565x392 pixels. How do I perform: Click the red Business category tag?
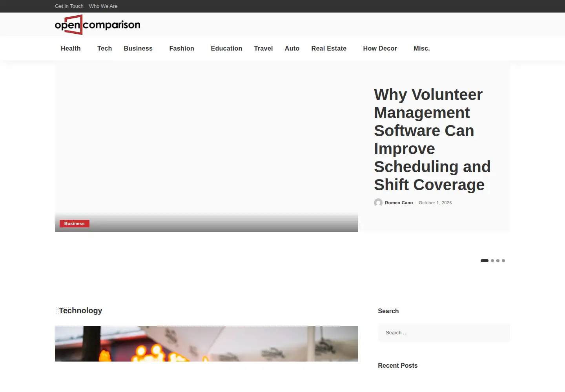[75, 223]
